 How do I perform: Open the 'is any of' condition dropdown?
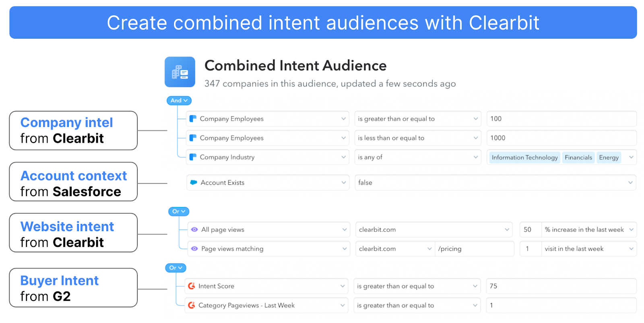(x=417, y=157)
